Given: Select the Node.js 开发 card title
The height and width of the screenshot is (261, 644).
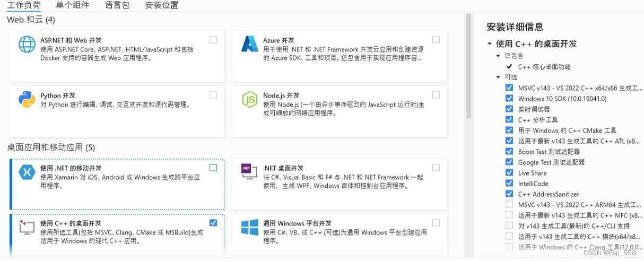Looking at the screenshot, I should [x=281, y=95].
